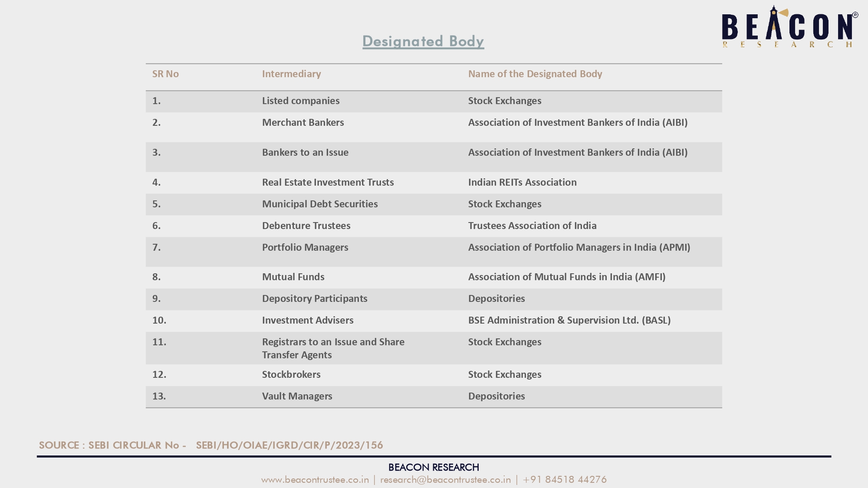Click the AIBI entry in Bankers to an Issue row
The height and width of the screenshot is (488, 868).
pyautogui.click(x=578, y=152)
